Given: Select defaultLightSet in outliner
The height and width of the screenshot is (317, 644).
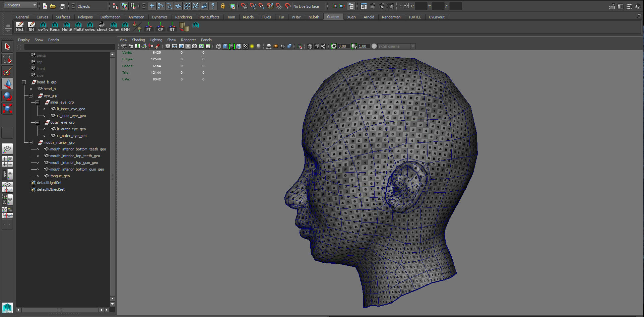Looking at the screenshot, I should tap(49, 183).
